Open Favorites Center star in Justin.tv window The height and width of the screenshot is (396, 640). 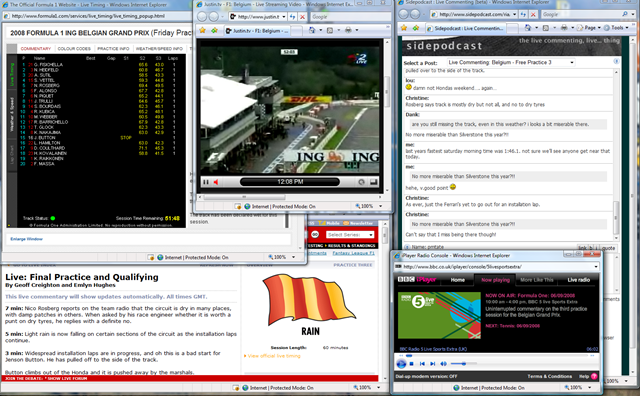coord(202,30)
